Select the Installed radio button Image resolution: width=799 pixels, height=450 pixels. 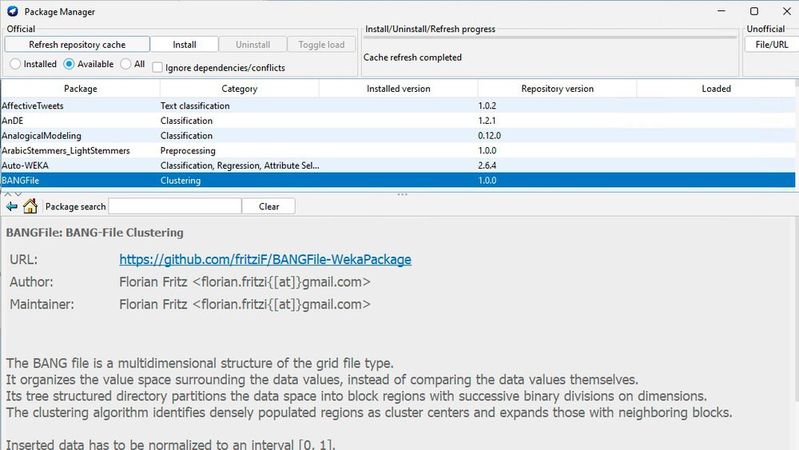pos(15,64)
